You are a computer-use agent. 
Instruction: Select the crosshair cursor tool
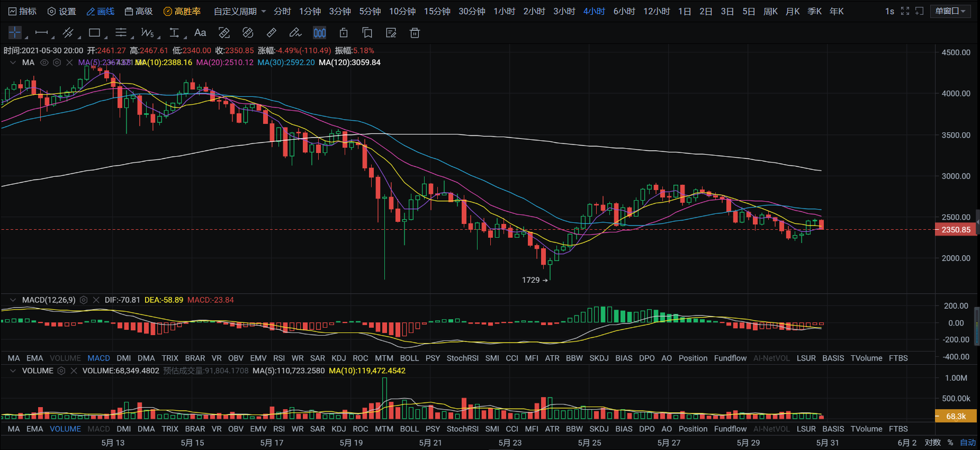coord(15,33)
